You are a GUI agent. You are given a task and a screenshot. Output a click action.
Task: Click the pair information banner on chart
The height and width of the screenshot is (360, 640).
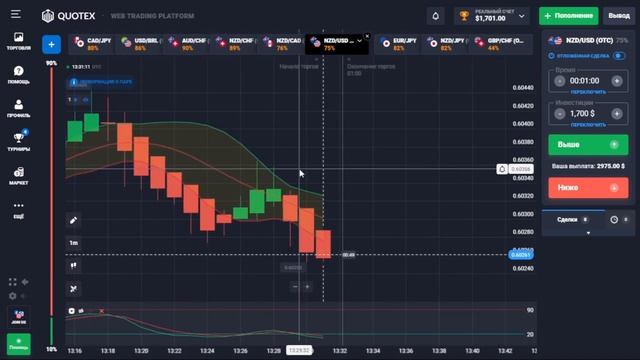click(101, 82)
